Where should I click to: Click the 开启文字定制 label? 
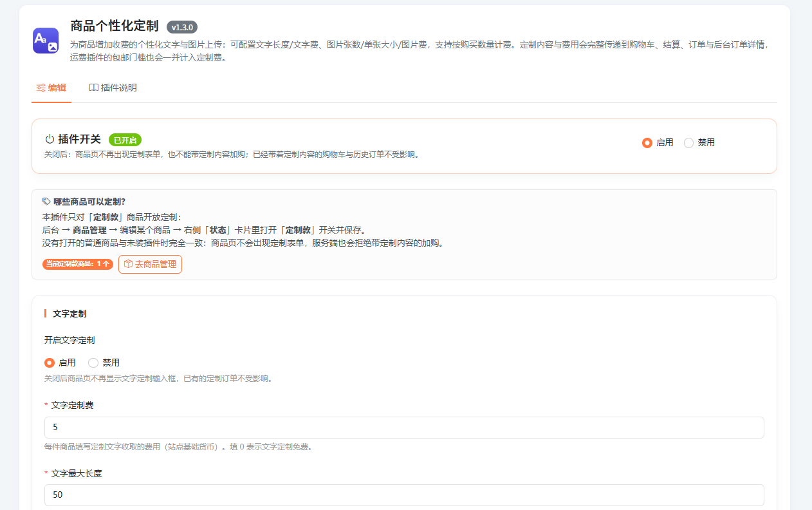click(x=69, y=340)
